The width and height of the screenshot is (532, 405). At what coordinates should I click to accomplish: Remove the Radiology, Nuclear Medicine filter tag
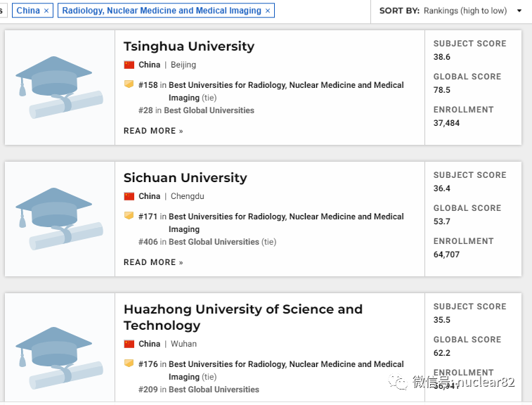click(268, 11)
